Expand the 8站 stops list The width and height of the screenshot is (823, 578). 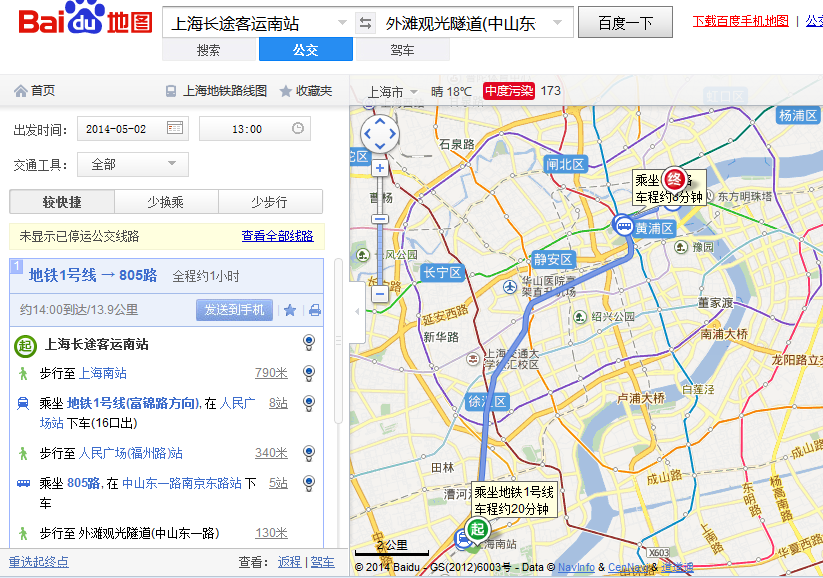pyautogui.click(x=278, y=403)
